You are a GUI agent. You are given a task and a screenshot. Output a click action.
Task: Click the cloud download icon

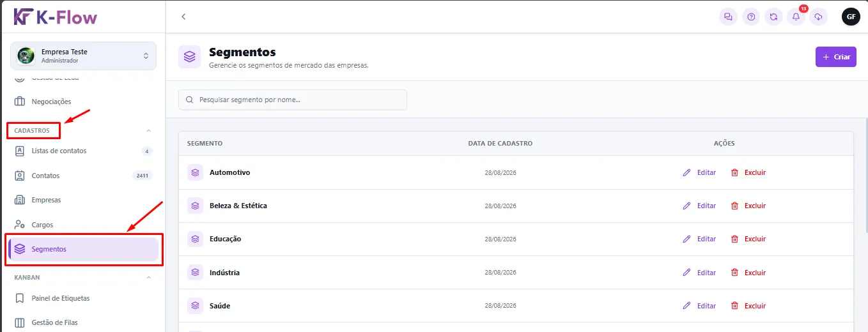(818, 17)
